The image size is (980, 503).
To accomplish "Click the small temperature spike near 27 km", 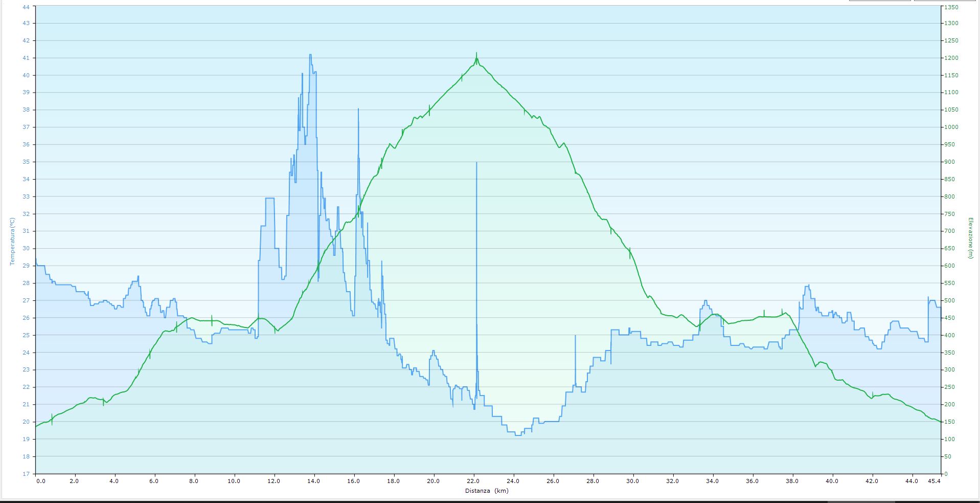I will pyautogui.click(x=575, y=336).
